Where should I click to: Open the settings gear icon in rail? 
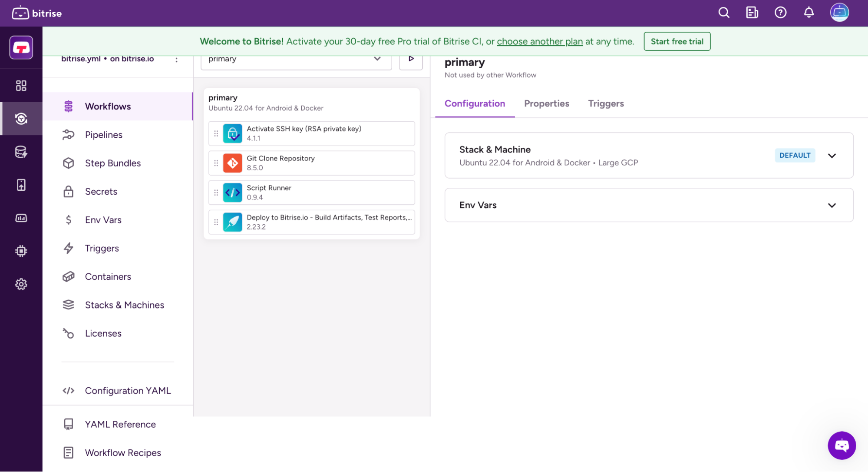pyautogui.click(x=21, y=284)
